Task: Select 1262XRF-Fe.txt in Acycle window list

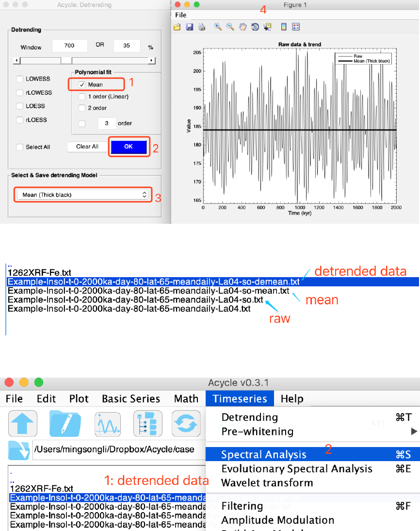Action: point(42,489)
